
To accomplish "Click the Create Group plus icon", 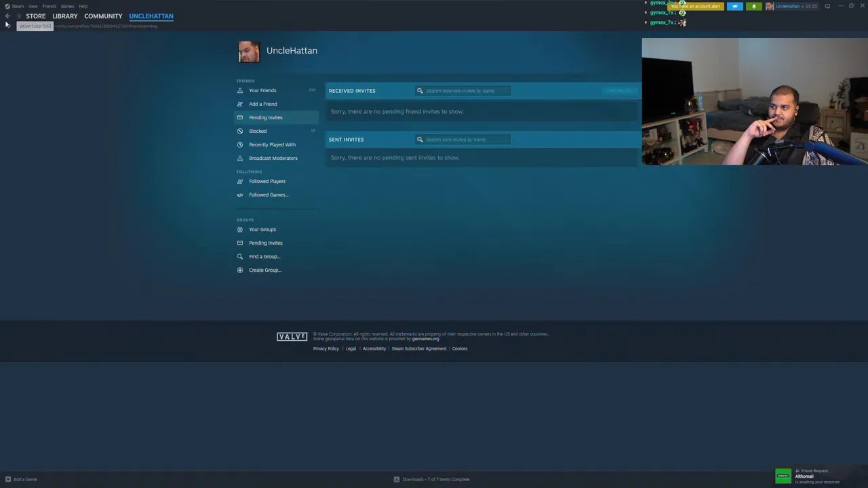I will click(240, 270).
